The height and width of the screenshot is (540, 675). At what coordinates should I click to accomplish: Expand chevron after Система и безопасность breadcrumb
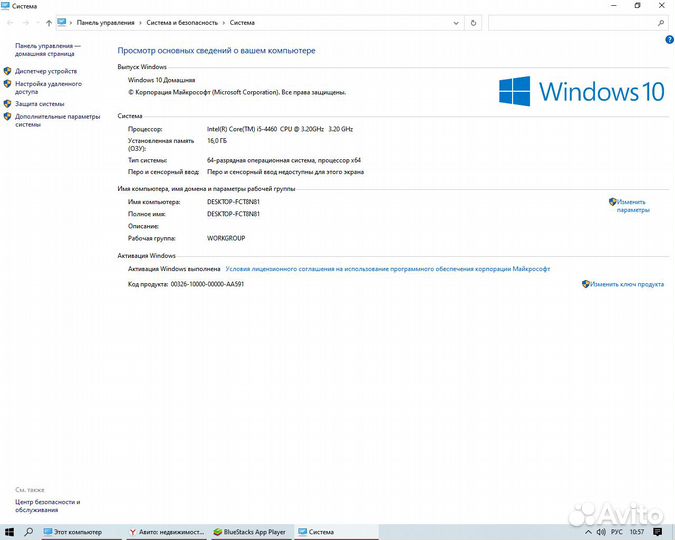click(224, 23)
